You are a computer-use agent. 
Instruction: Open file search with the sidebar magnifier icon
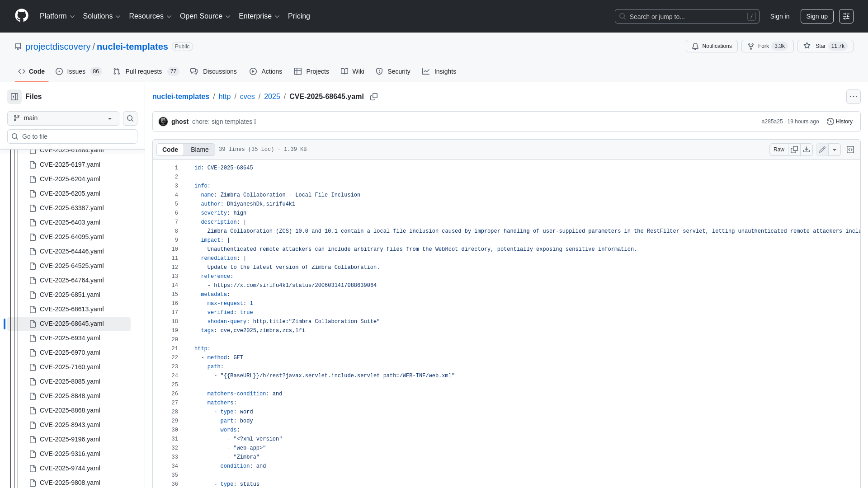pos(130,118)
